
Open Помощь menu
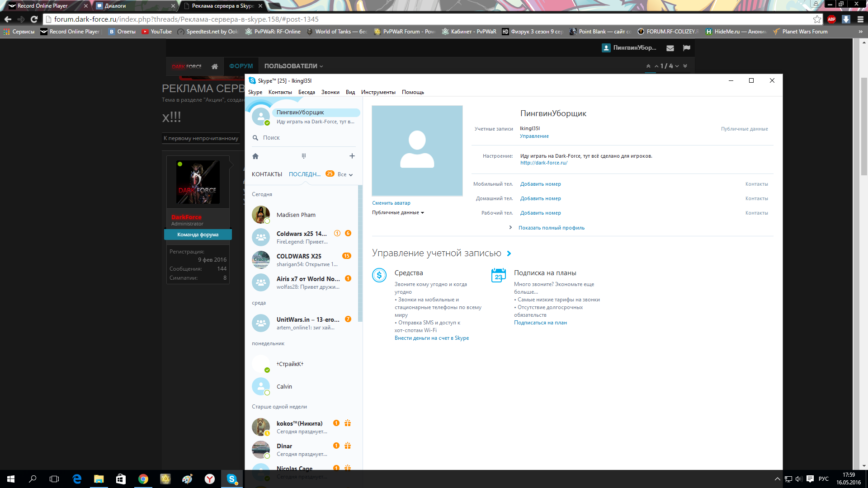coord(413,92)
